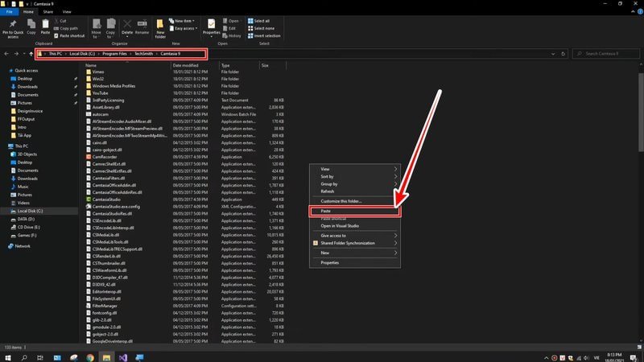
Task: Open Give access to submenu
Action: (x=355, y=236)
